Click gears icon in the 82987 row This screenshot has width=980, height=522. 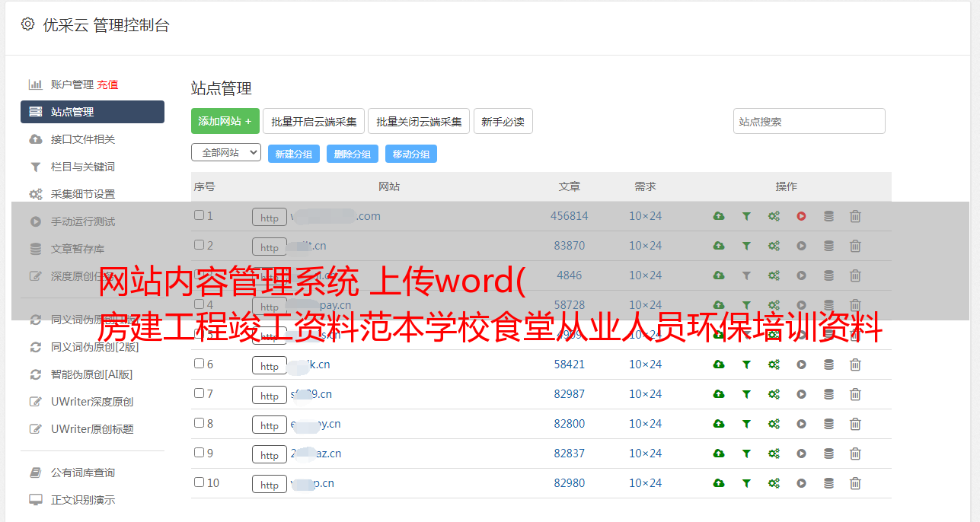(x=774, y=394)
